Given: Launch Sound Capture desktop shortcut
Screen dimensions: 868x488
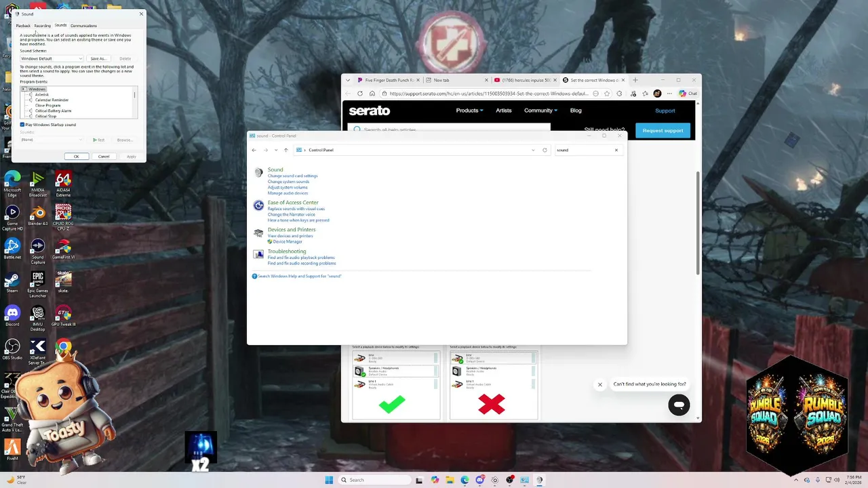Looking at the screenshot, I should tap(38, 251).
